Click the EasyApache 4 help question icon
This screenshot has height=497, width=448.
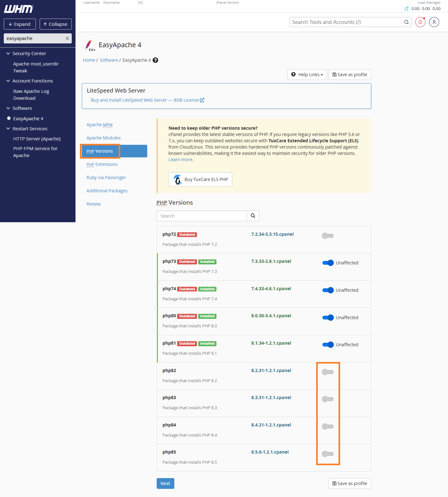coord(155,60)
